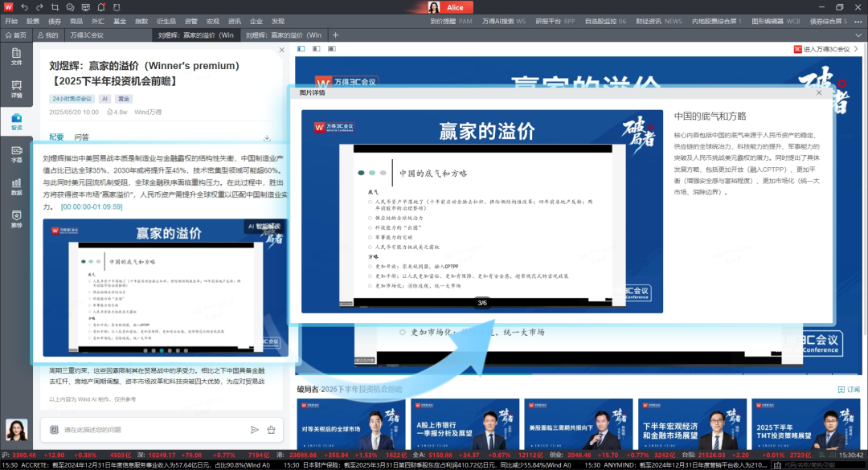Expand the tab bar chevron dropdown

coord(858,35)
